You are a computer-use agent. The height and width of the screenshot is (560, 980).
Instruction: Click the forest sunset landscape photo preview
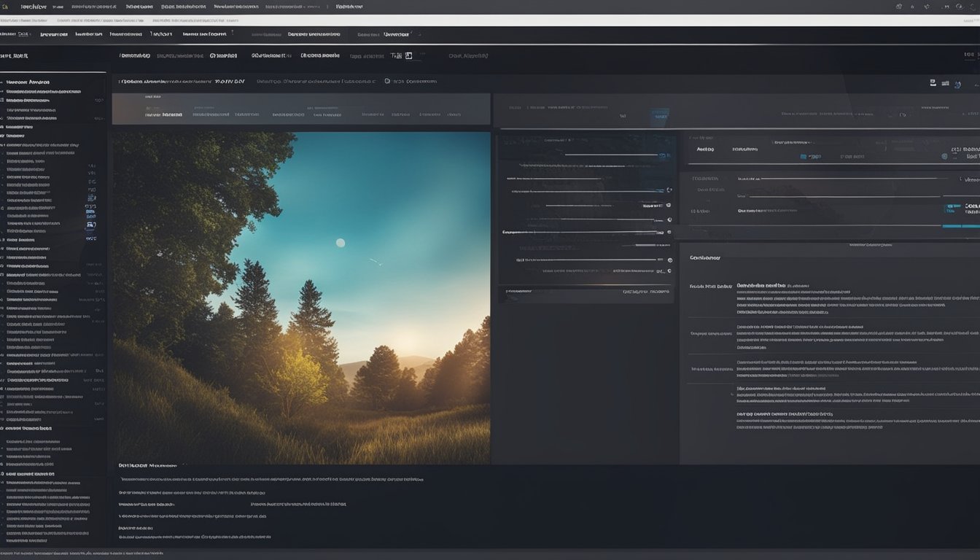tap(301, 297)
